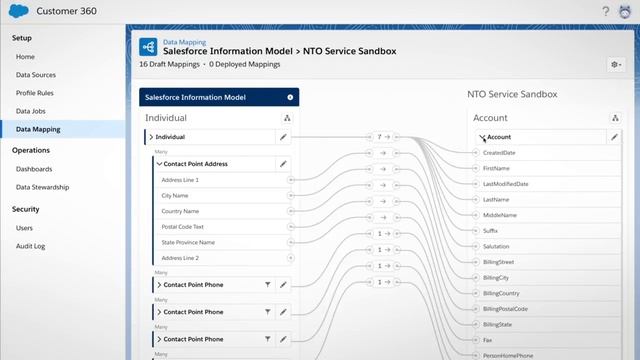Click connector circle beside CreatedDate
640x360 pixels.
coord(476,153)
